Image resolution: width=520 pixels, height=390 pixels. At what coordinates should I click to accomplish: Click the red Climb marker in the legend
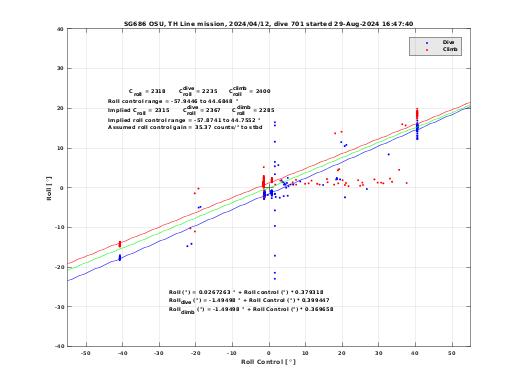(427, 50)
